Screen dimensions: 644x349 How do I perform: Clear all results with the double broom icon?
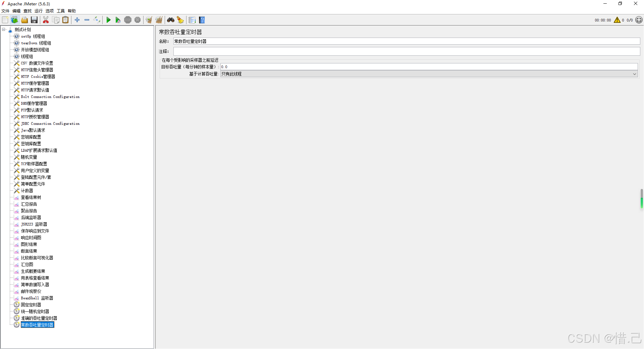tap(159, 20)
